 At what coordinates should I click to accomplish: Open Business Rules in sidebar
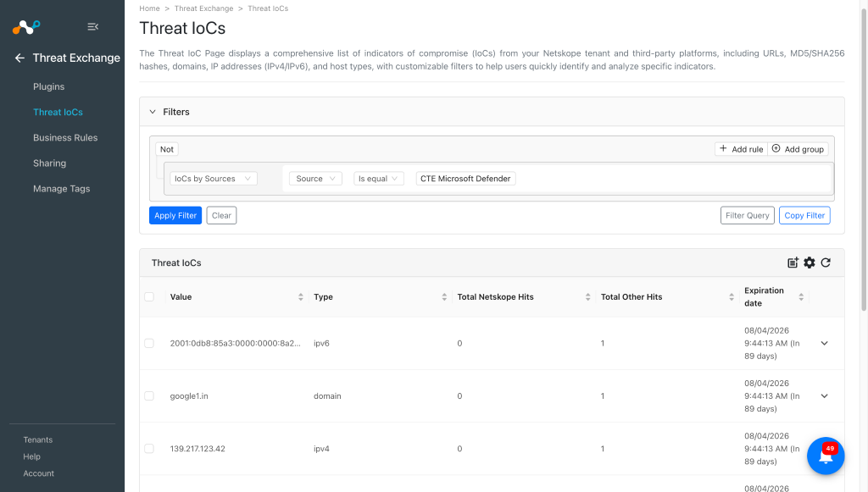pos(65,138)
